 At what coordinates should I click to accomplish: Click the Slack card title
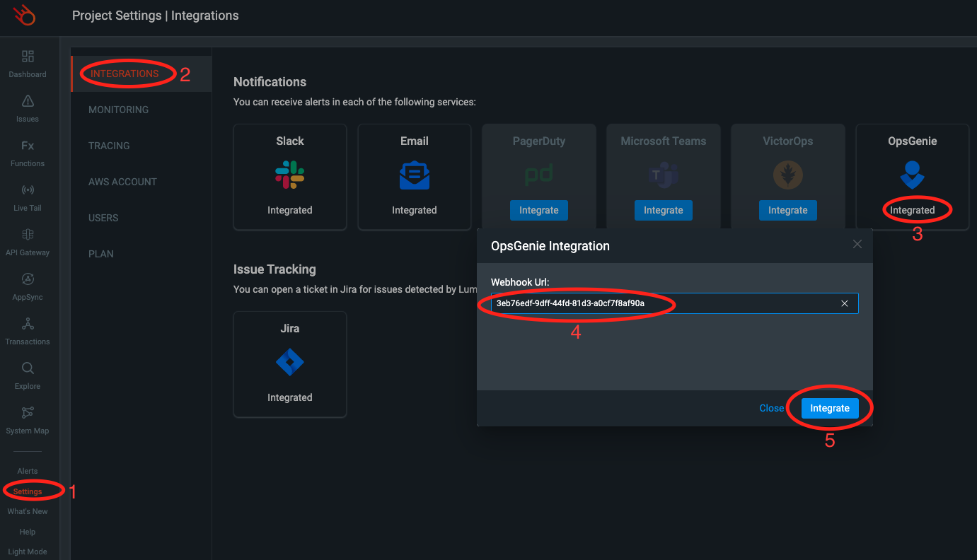coord(290,141)
